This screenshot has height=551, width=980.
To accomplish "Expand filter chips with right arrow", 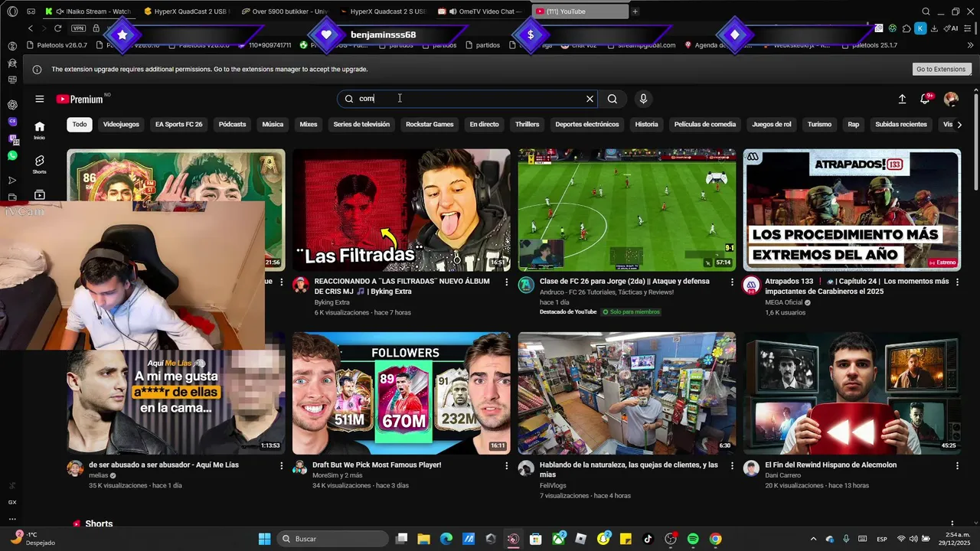I will pos(959,124).
